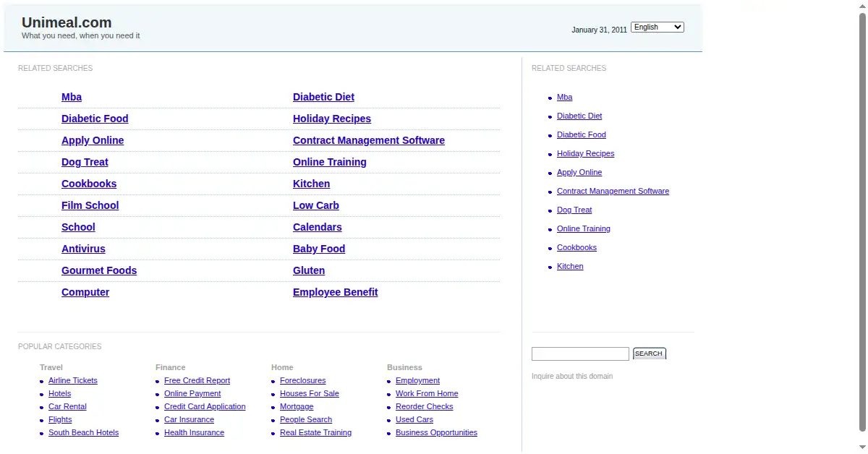Go to the Calendars link

click(x=318, y=227)
